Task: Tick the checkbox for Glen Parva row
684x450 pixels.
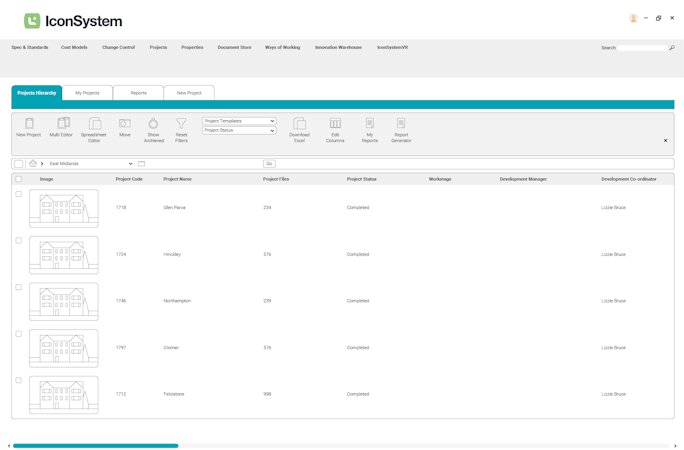Action: tap(18, 194)
